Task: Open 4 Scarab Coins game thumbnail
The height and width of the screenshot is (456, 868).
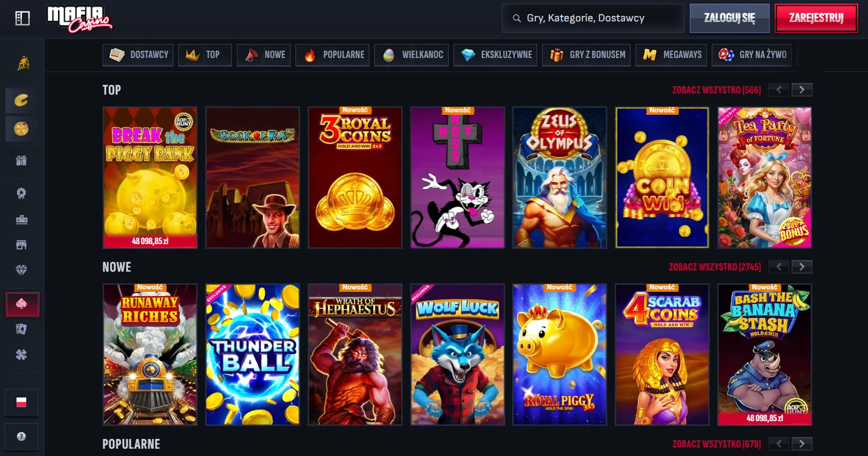Action: [662, 355]
